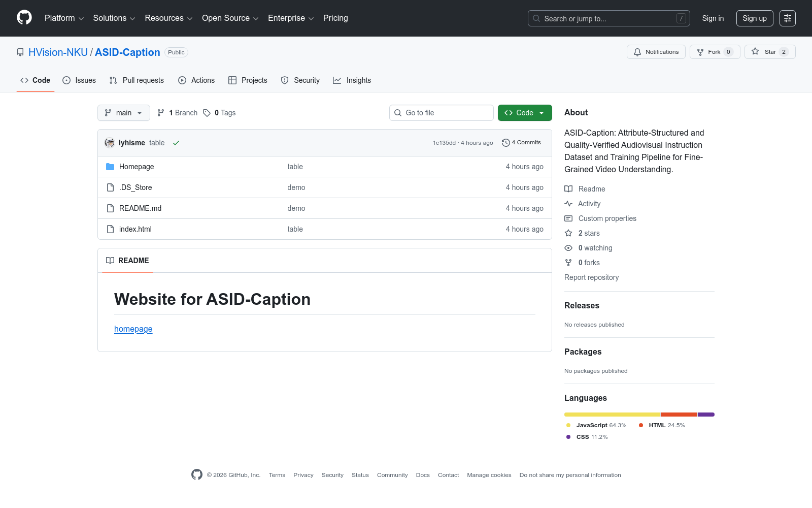The width and height of the screenshot is (812, 508).
Task: Open the Pull requests tab
Action: 137,80
